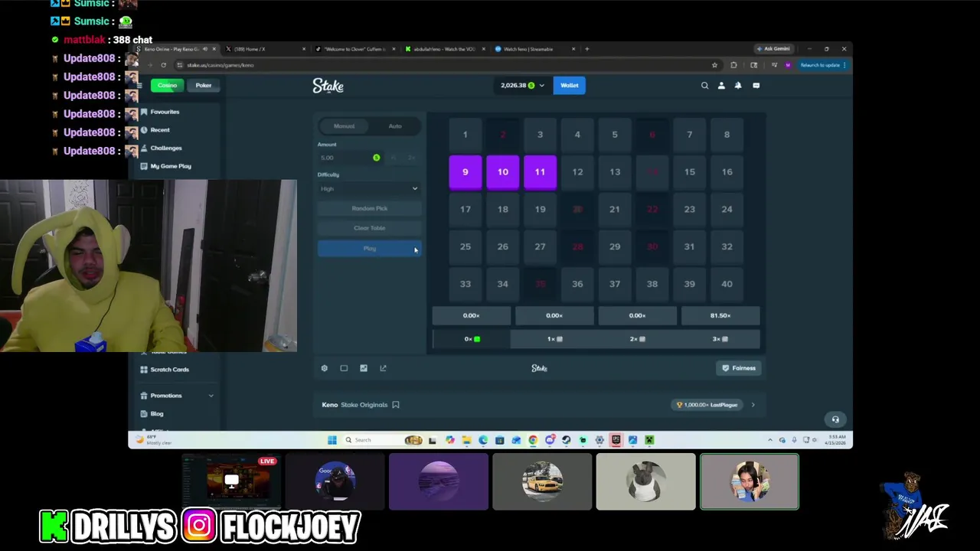Select Keno tile 27
This screenshot has height=551, width=980.
click(x=540, y=246)
